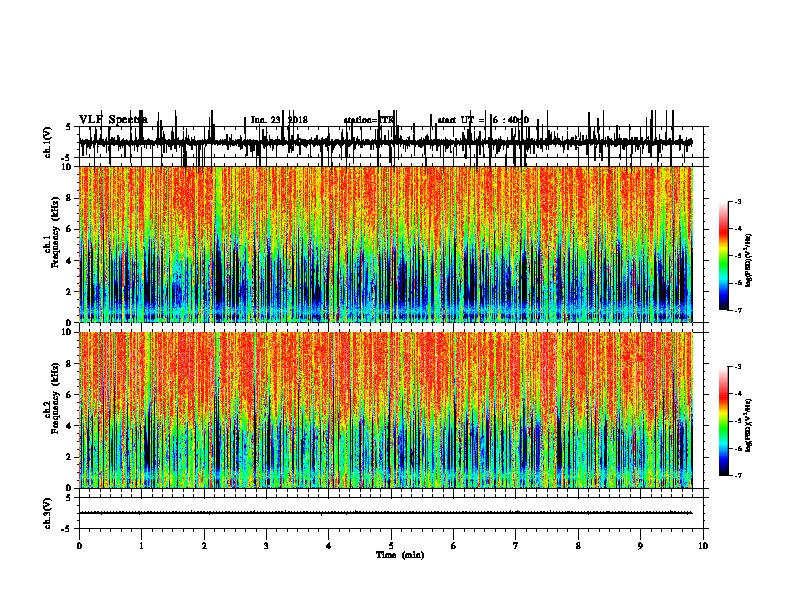The height and width of the screenshot is (612, 792).
Task: Click time axis tick label 10
Action: coord(703,546)
